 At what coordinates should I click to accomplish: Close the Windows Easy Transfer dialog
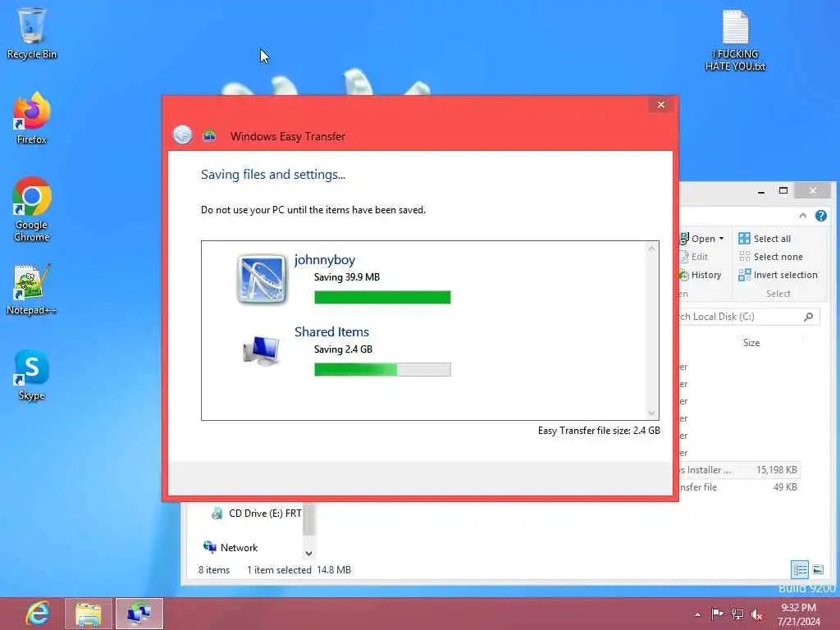661,104
